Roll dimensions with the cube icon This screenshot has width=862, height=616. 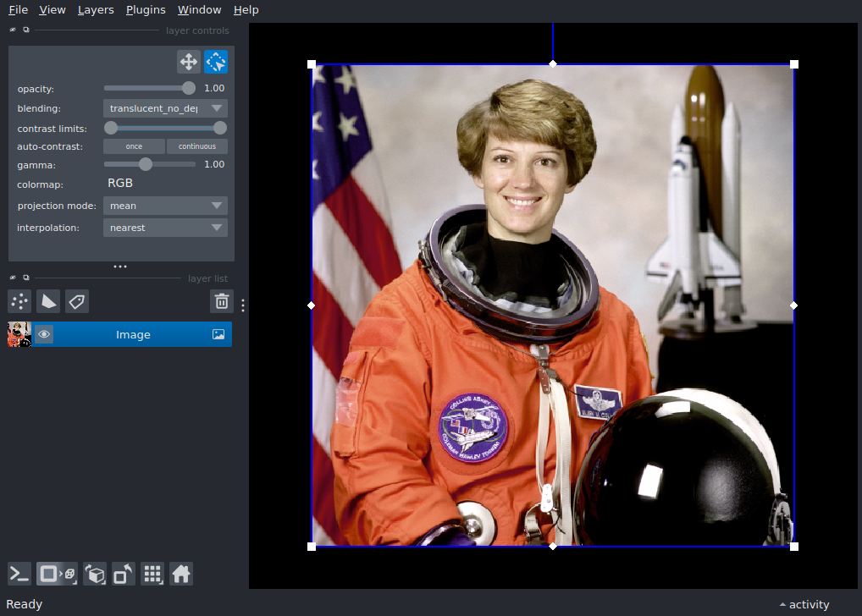[x=94, y=574]
